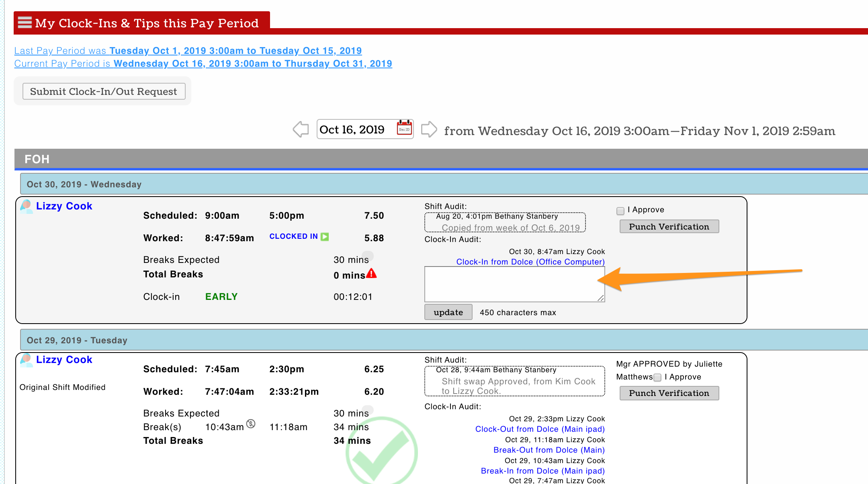Open Punch Verification for the Oct 30 shift
This screenshot has width=868, height=484.
(x=669, y=227)
